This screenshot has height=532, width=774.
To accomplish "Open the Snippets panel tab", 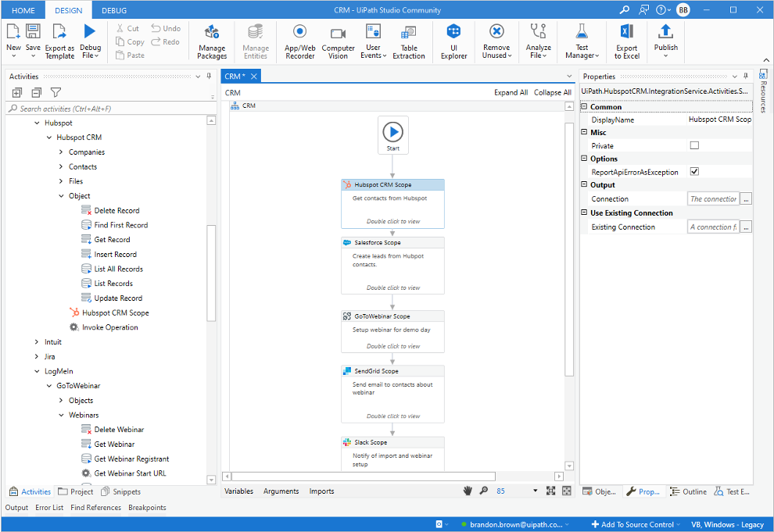I will coord(121,491).
